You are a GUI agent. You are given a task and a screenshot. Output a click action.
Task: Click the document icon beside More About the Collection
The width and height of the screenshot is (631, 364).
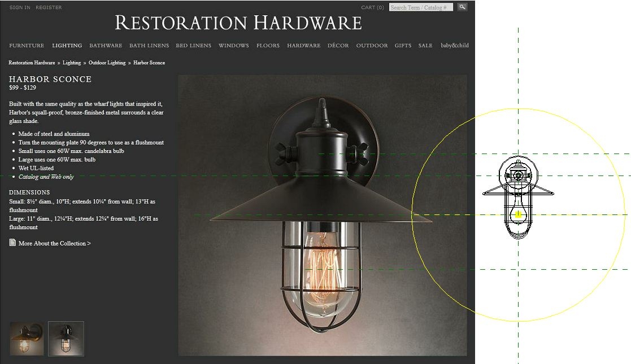[x=11, y=242]
